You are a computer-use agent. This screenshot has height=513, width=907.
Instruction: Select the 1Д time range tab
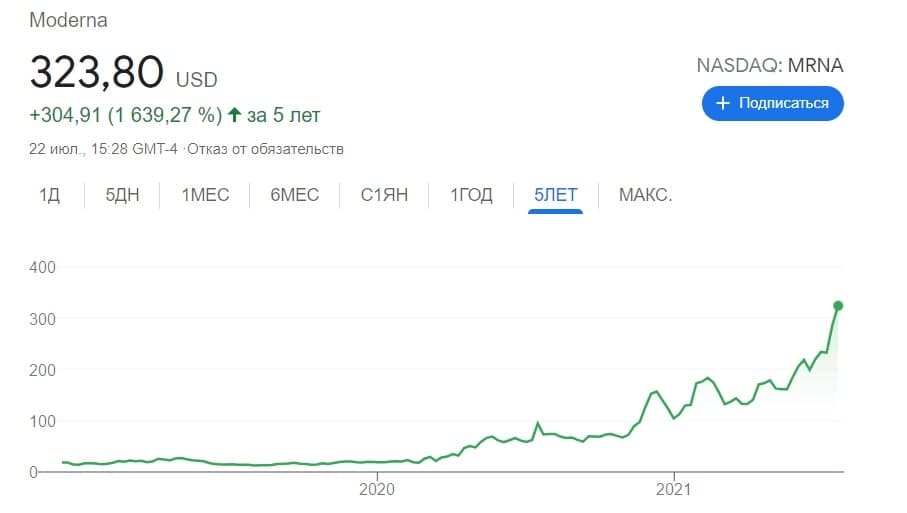49,195
